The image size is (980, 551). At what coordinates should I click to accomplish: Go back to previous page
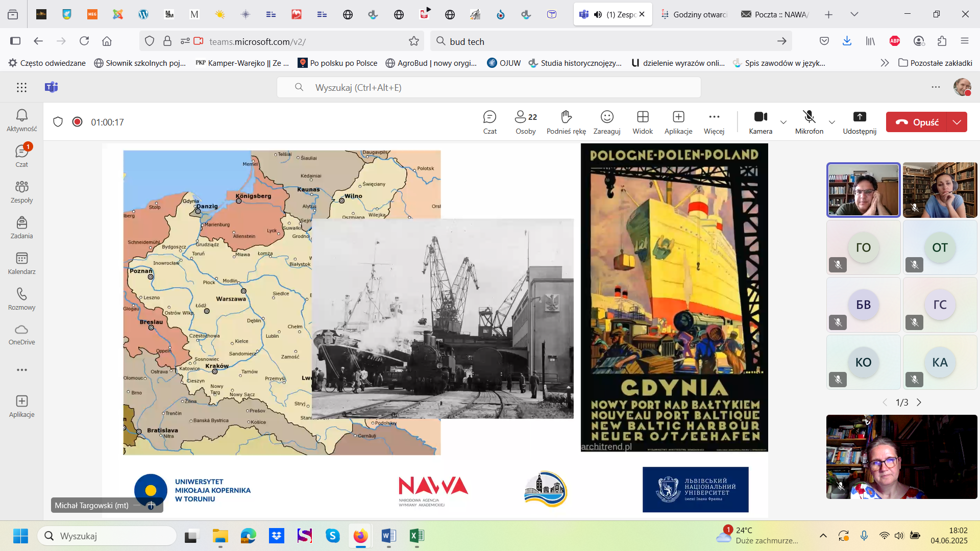[38, 41]
